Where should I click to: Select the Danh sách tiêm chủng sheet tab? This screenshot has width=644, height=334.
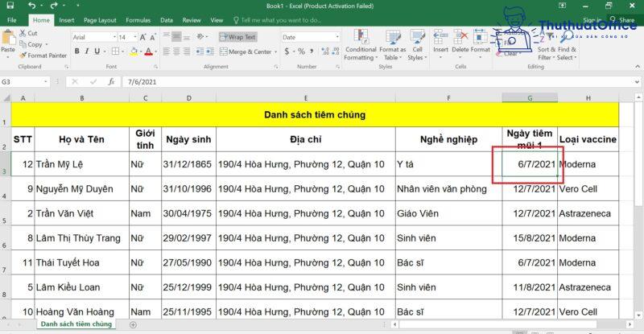point(76,324)
